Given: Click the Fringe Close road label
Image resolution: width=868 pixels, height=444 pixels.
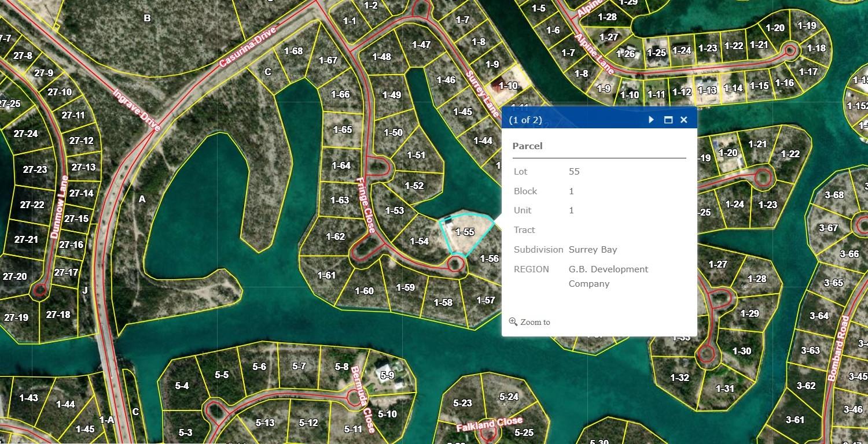Looking at the screenshot, I should [x=366, y=205].
